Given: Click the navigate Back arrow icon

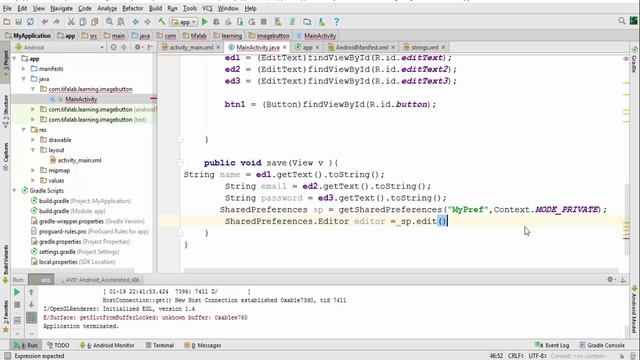Looking at the screenshot, I should click(x=136, y=22).
